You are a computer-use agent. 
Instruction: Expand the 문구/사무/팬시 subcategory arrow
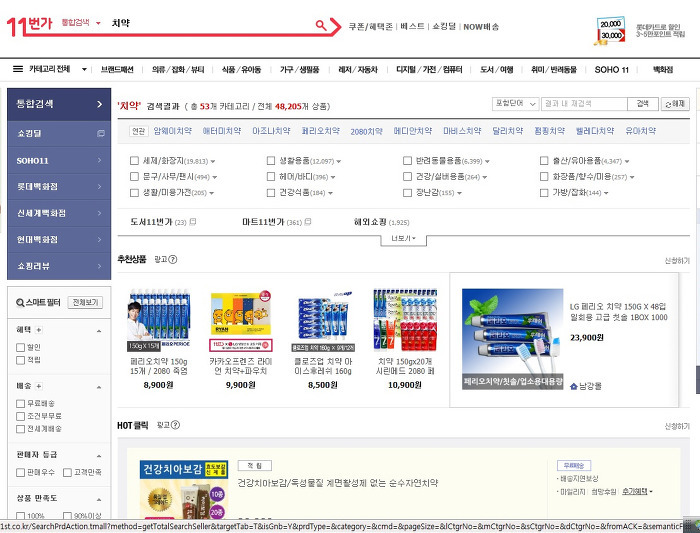coord(215,177)
